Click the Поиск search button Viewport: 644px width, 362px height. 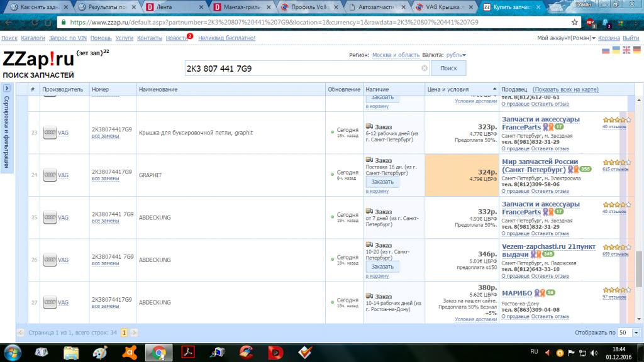click(448, 68)
